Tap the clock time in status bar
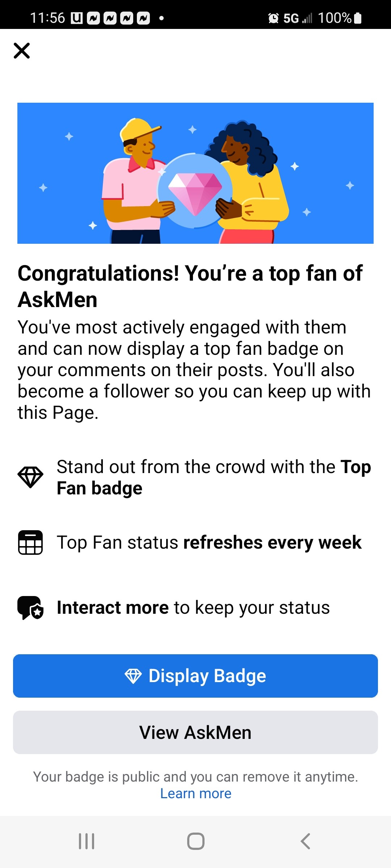Viewport: 391px width, 868px height. pyautogui.click(x=47, y=18)
